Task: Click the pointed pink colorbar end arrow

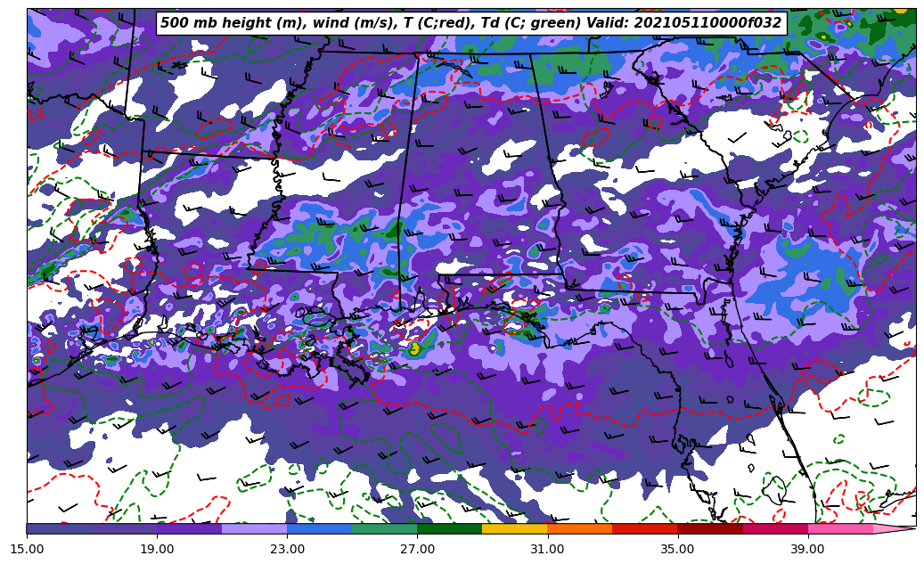Action: 895,528
